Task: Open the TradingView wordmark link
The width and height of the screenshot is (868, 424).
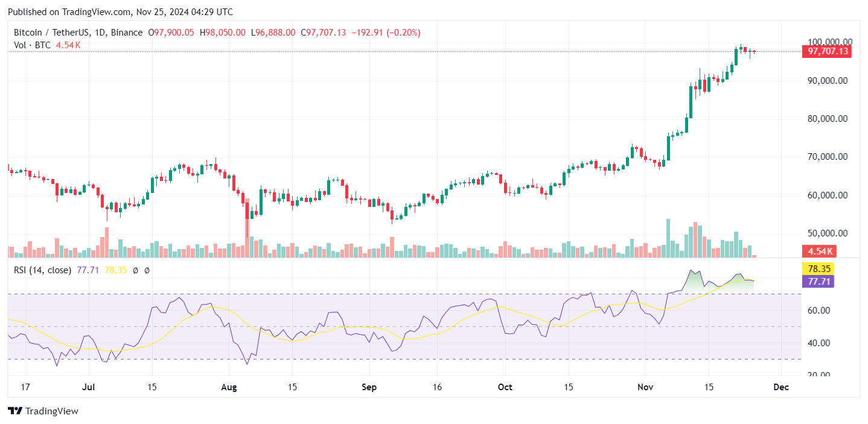Action: click(x=51, y=411)
